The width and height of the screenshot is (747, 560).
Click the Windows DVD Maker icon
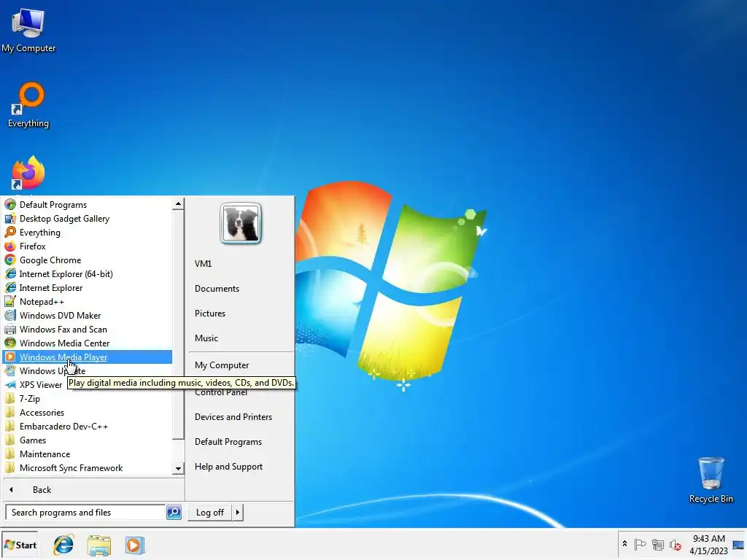tap(10, 315)
